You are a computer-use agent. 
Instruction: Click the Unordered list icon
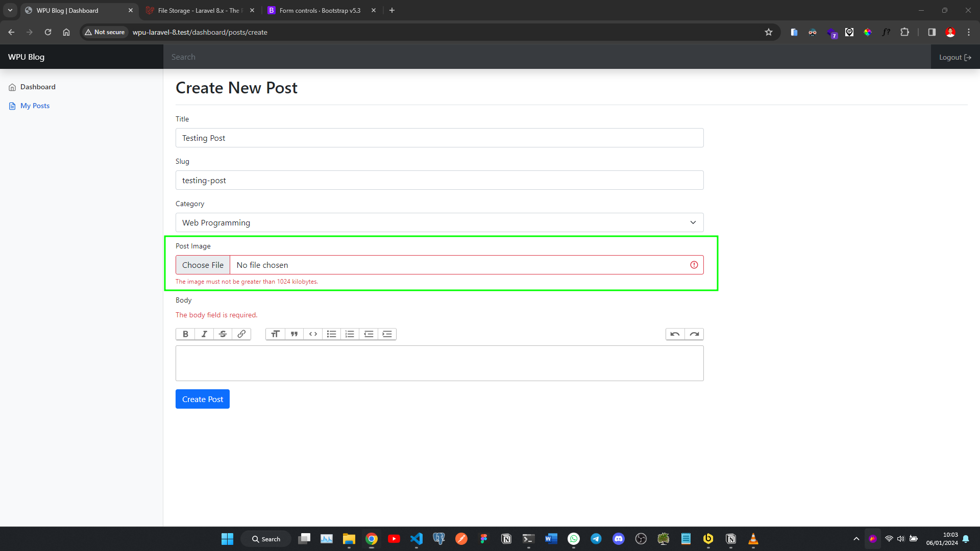pyautogui.click(x=331, y=334)
